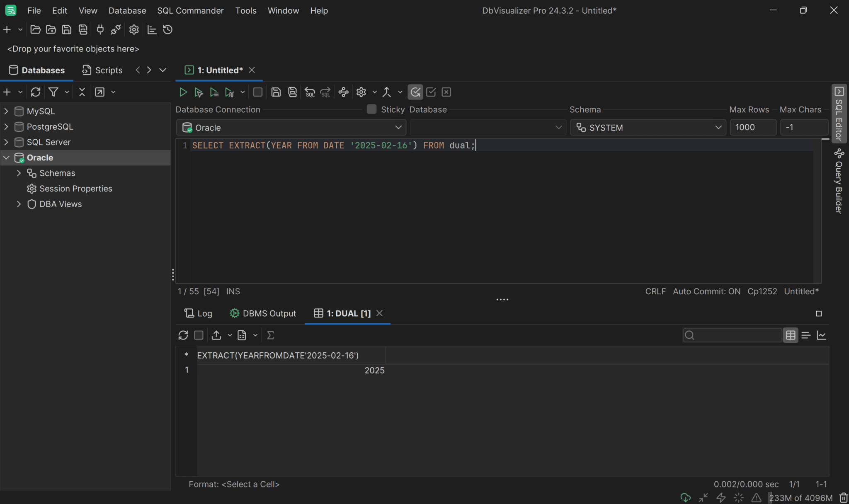Click the filter funnel icon in Databases panel
Viewport: 849px width, 504px height.
click(53, 92)
